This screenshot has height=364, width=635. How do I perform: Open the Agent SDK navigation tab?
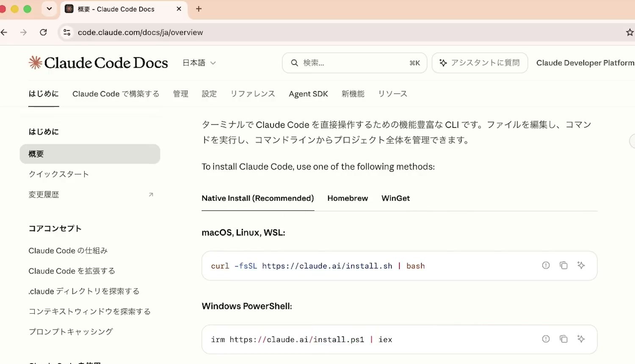309,94
